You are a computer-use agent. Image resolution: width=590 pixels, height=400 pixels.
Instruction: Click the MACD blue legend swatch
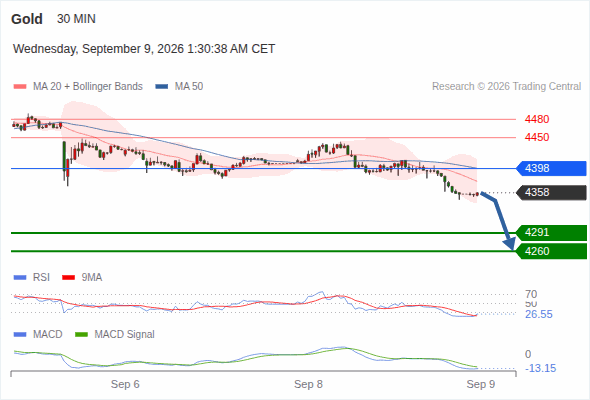(20, 335)
